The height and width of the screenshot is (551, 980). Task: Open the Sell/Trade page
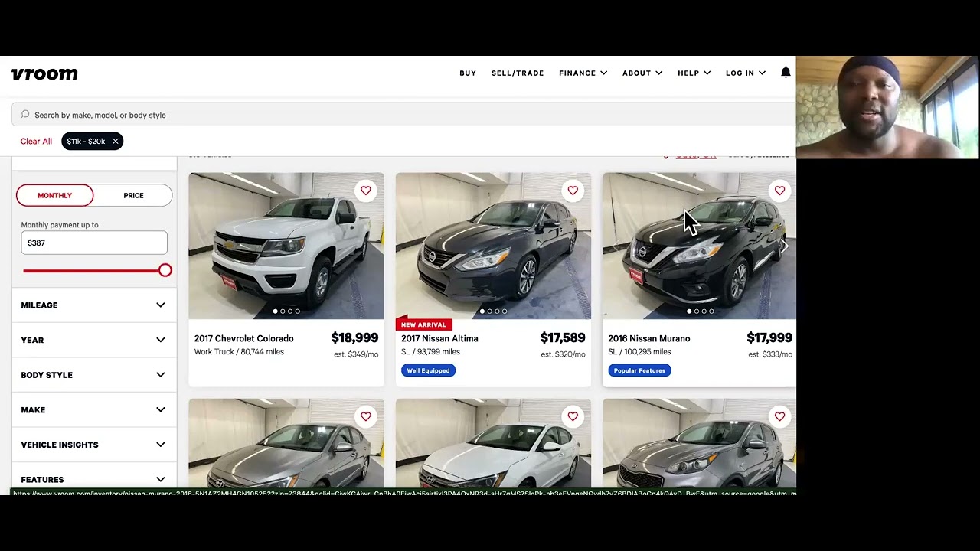pos(518,73)
